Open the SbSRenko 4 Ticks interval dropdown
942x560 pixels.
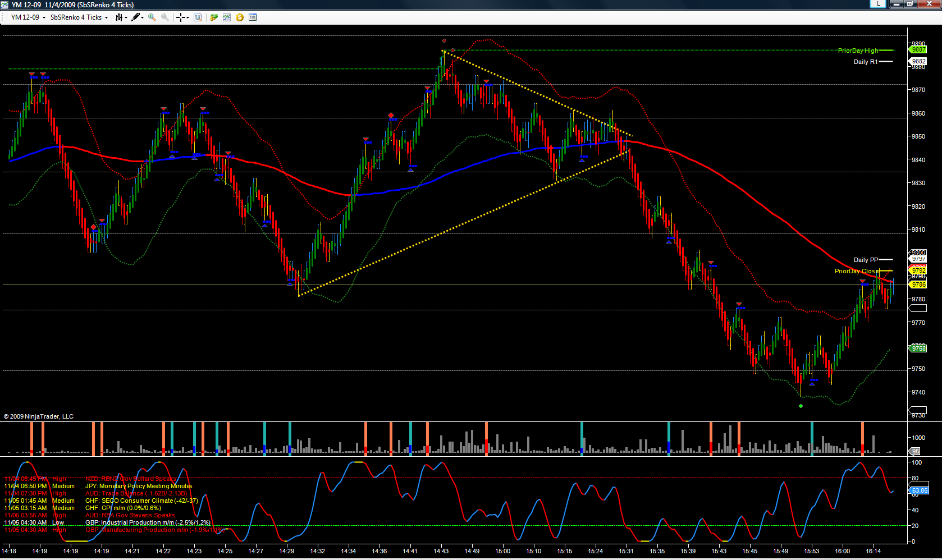[79, 17]
